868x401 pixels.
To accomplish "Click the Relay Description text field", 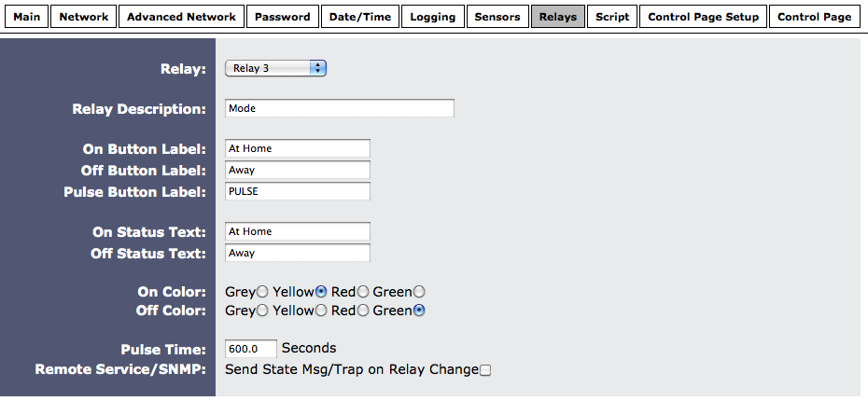I will pyautogui.click(x=340, y=108).
